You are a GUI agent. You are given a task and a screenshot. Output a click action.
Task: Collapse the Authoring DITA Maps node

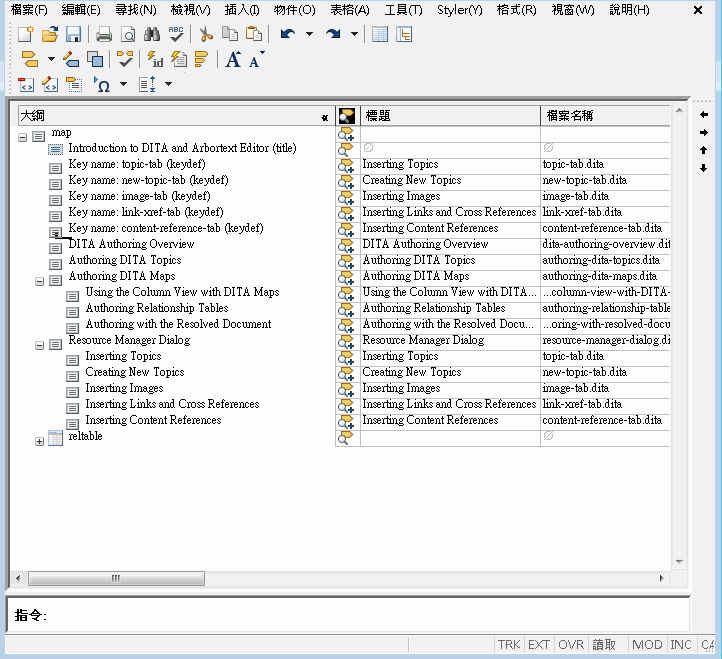point(40,281)
